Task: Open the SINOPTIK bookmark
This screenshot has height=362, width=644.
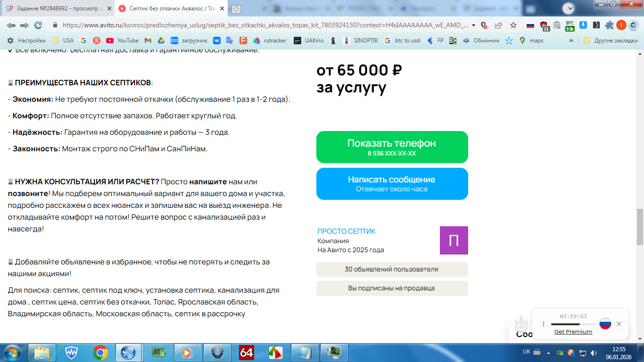Action: click(361, 41)
